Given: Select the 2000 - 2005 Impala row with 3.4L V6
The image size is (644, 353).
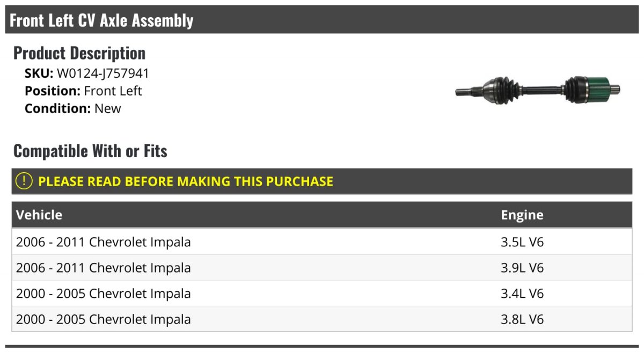Looking at the screenshot, I should [x=103, y=293].
